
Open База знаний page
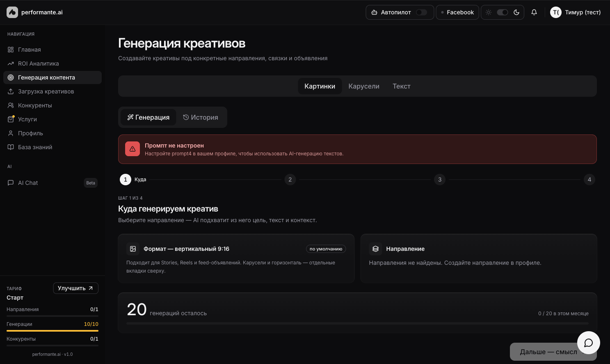[x=53, y=147]
